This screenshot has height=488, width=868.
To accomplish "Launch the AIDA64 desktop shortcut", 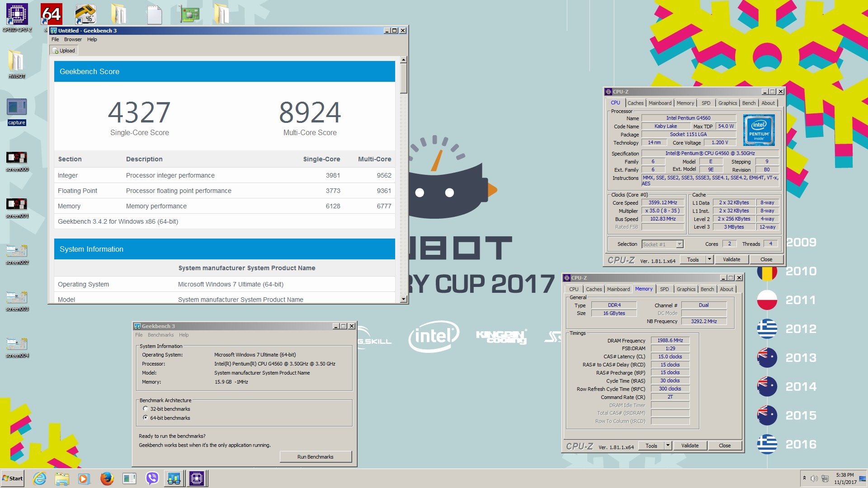I will pos(51,14).
